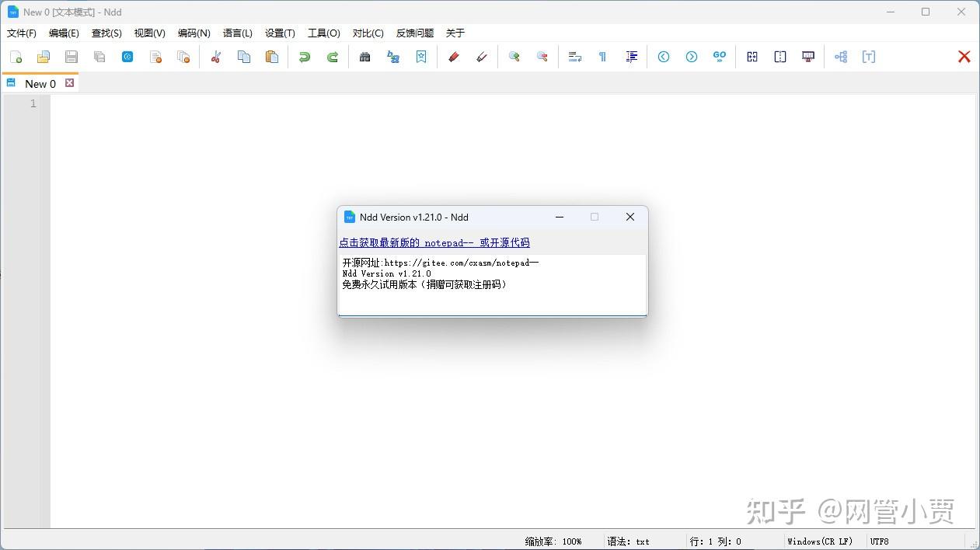Open the 语言(L) menu
980x550 pixels.
point(237,33)
